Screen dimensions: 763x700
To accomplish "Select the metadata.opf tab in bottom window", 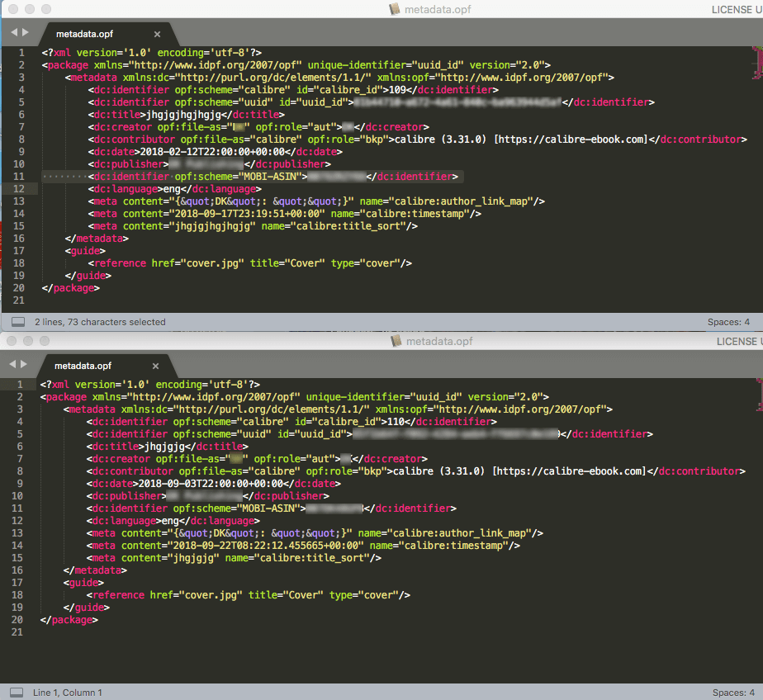I will click(83, 366).
